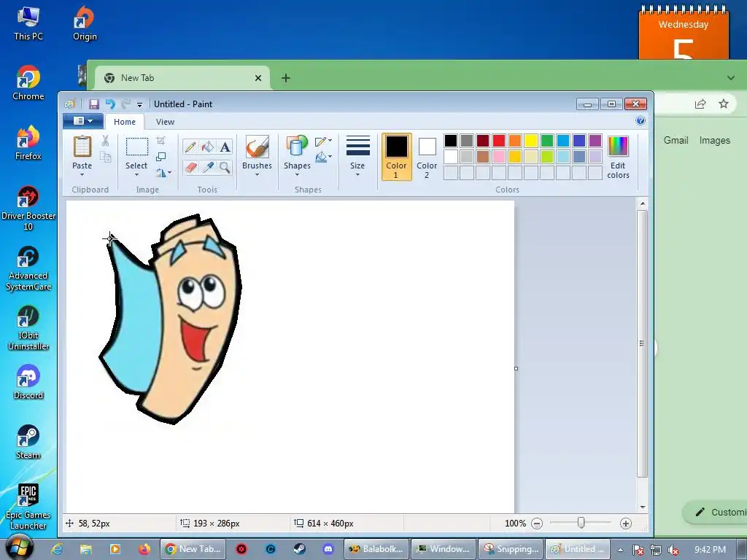This screenshot has height=560, width=747.
Task: Close the New Tab tab in Chrome
Action: 258,78
